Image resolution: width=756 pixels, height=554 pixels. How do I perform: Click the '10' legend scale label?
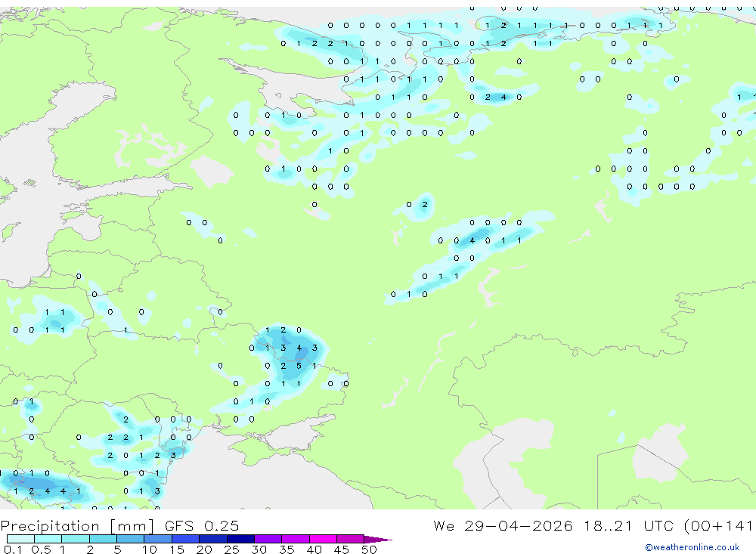(x=150, y=549)
